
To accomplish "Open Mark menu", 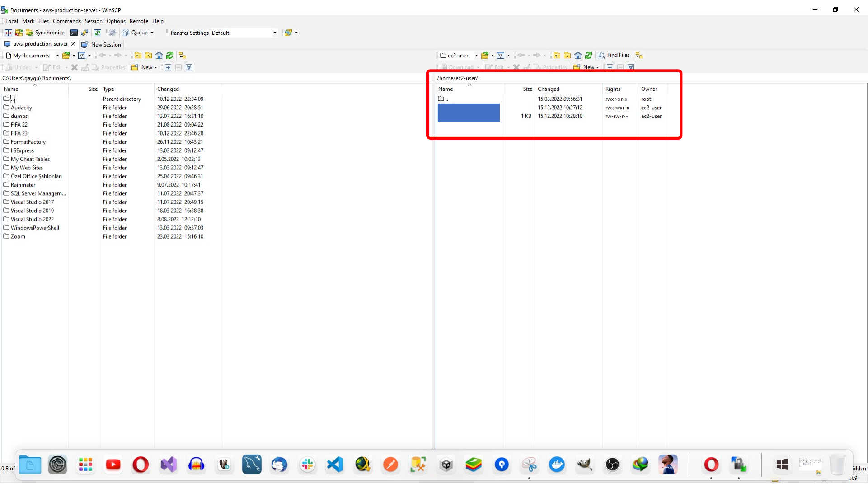I will (x=28, y=21).
